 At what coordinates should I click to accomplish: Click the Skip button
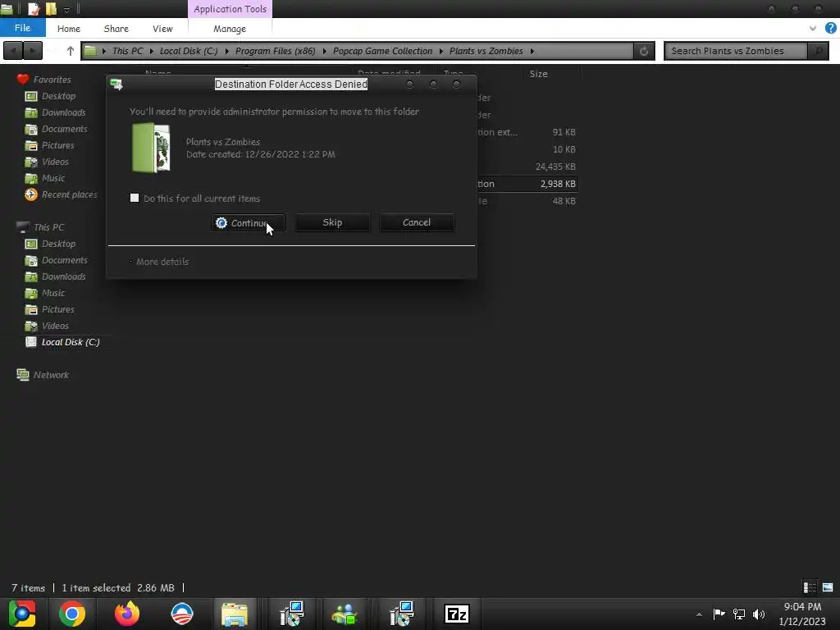pyautogui.click(x=332, y=222)
